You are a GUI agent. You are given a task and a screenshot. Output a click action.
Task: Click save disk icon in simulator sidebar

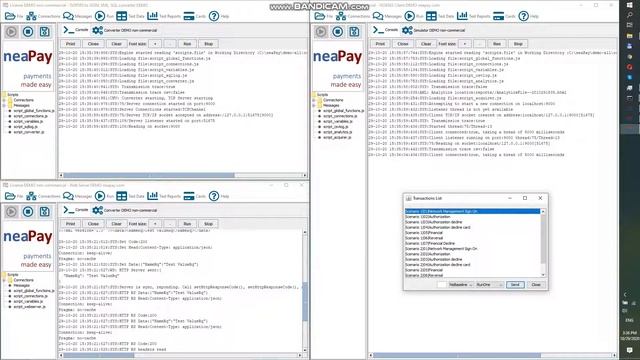pos(354,31)
